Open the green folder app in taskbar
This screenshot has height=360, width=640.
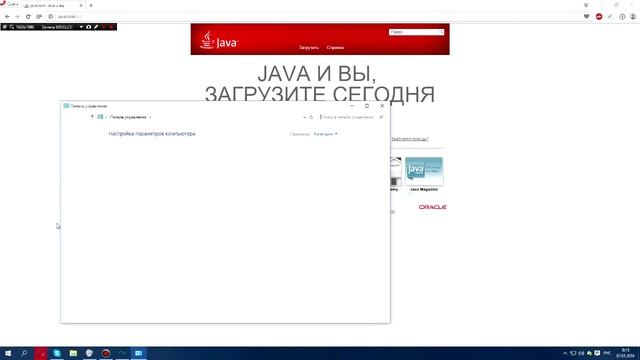[73, 353]
